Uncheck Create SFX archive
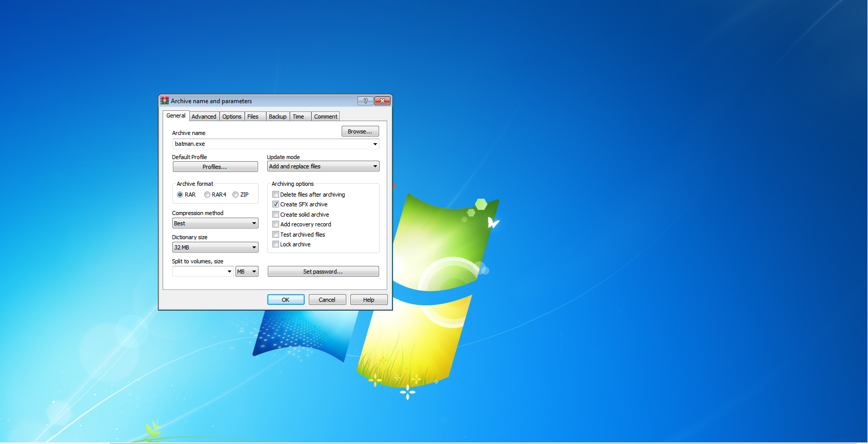The image size is (868, 444). pyautogui.click(x=276, y=204)
